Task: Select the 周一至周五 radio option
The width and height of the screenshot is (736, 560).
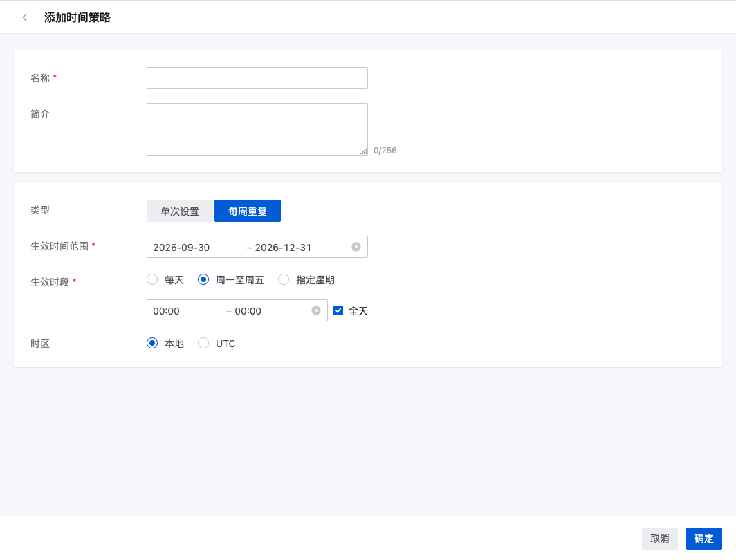Action: point(203,279)
